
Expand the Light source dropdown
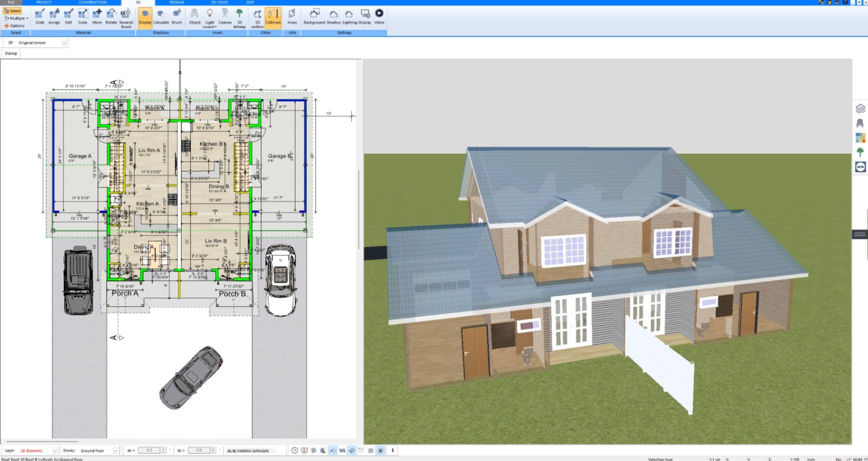[209, 18]
